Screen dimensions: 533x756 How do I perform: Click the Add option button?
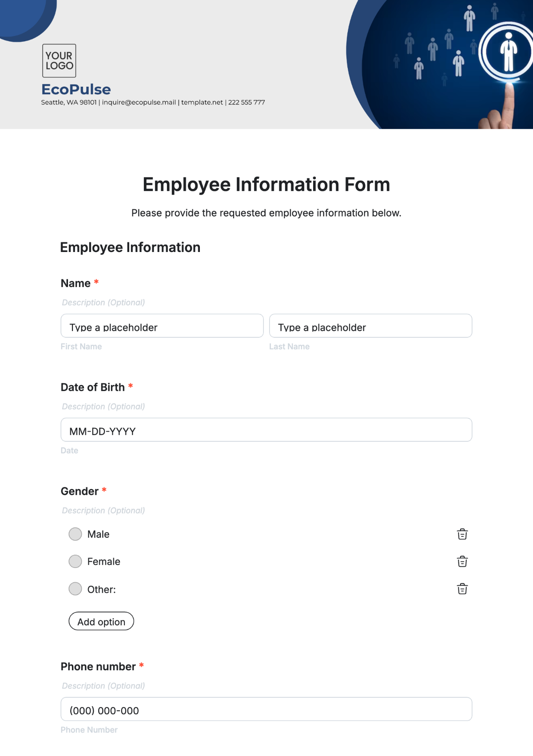tap(101, 621)
